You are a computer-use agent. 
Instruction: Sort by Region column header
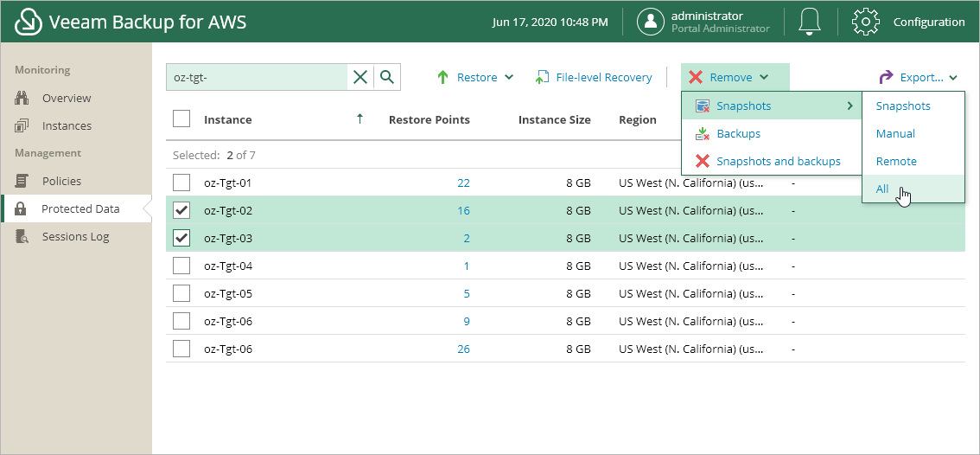638,119
